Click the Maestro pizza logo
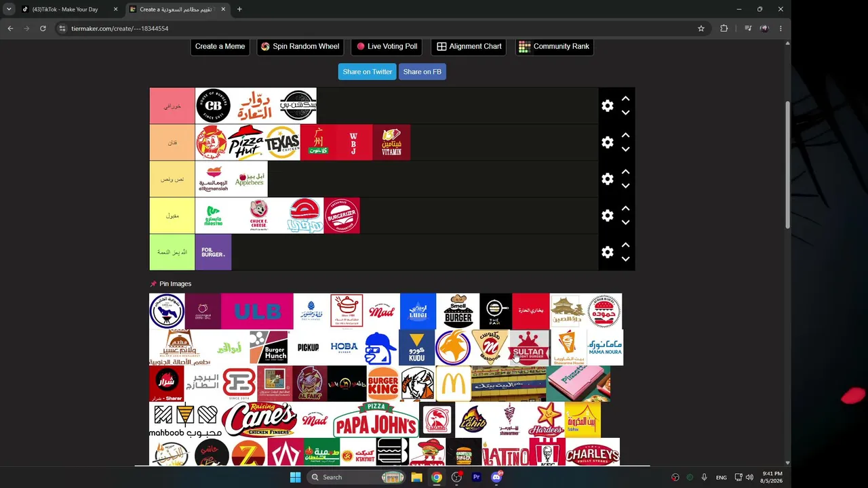868x488 pixels. [x=213, y=216]
